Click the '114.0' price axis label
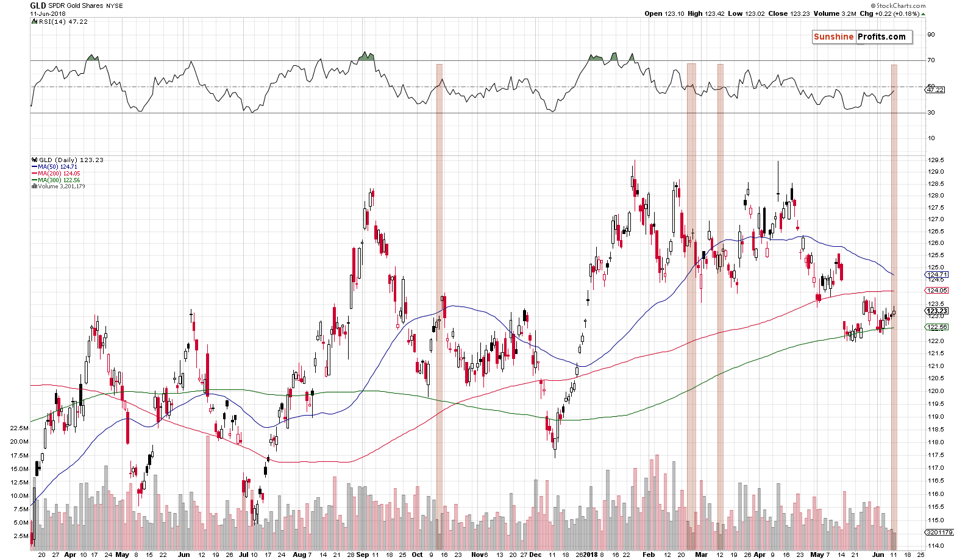This screenshot has height=560, width=954. tap(936, 547)
